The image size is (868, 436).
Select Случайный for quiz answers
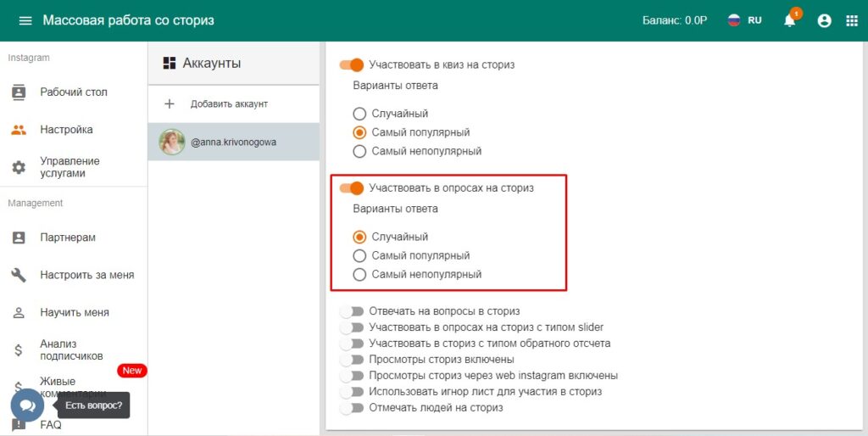pos(359,115)
